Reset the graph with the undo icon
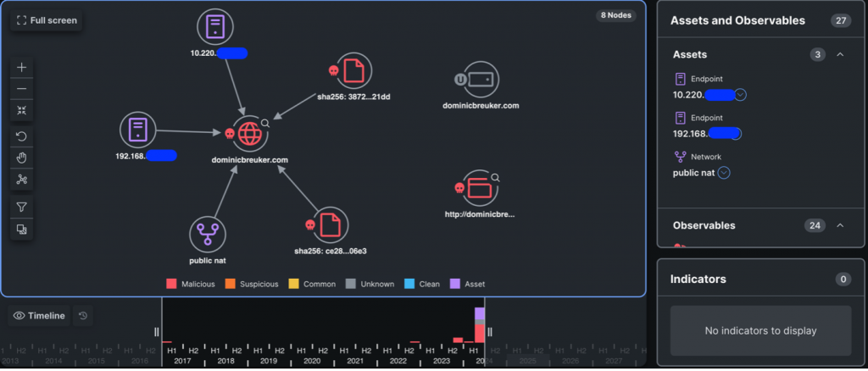This screenshot has height=371, width=868. (x=22, y=136)
